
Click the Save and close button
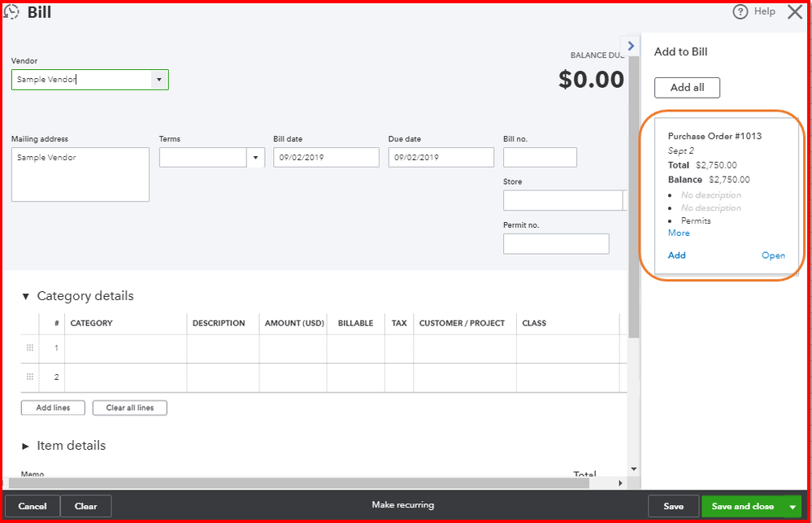tap(743, 507)
